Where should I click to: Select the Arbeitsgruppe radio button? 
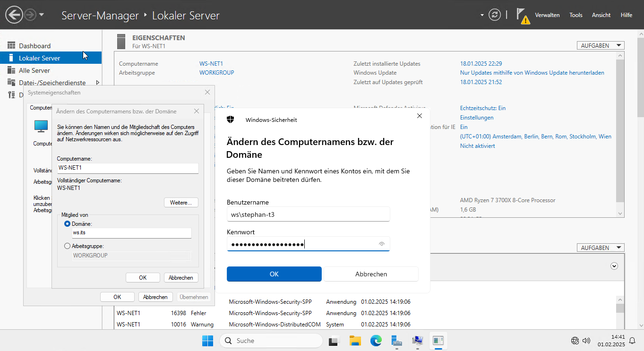pos(67,246)
